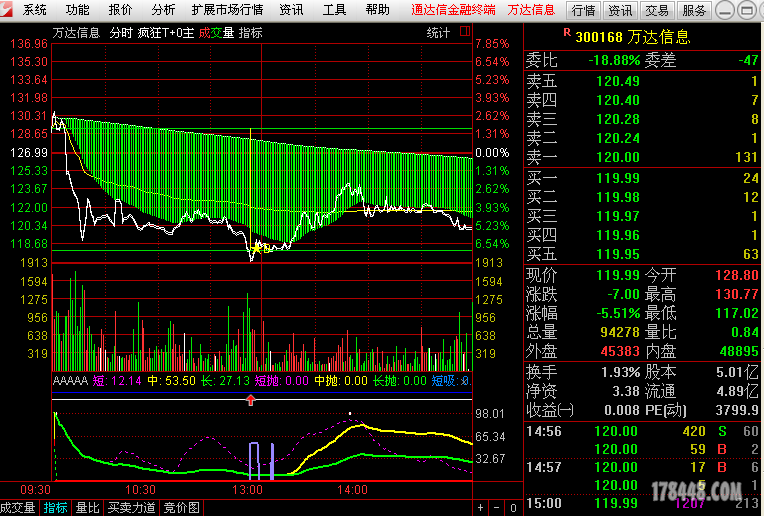Click the 买四 price 119.96
764x516 pixels.
click(x=618, y=235)
